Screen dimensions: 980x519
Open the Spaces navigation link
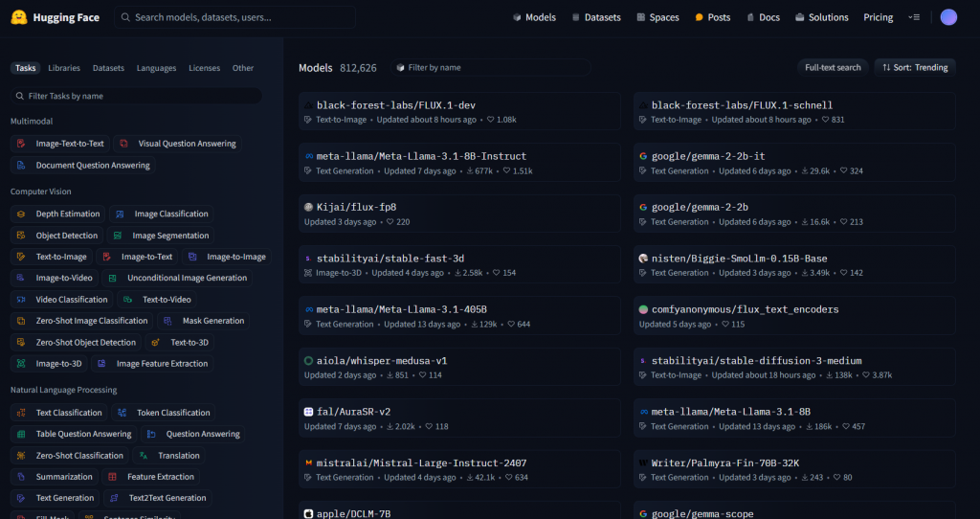pyautogui.click(x=657, y=17)
